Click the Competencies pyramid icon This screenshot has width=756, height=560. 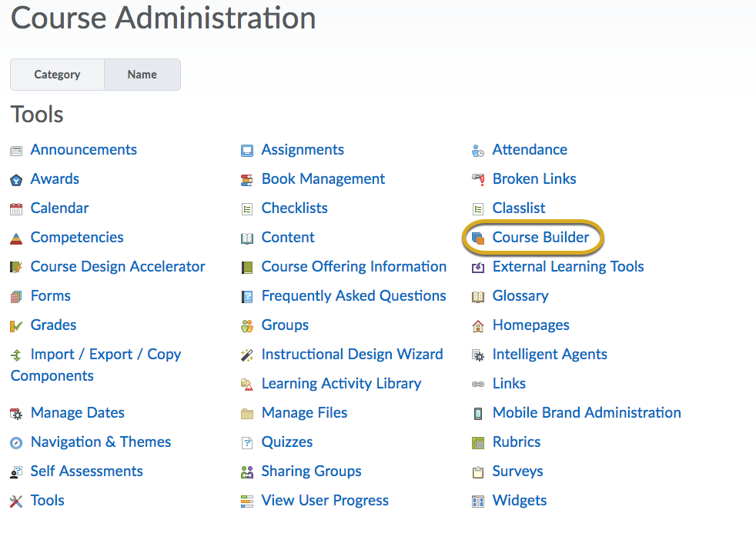point(16,238)
